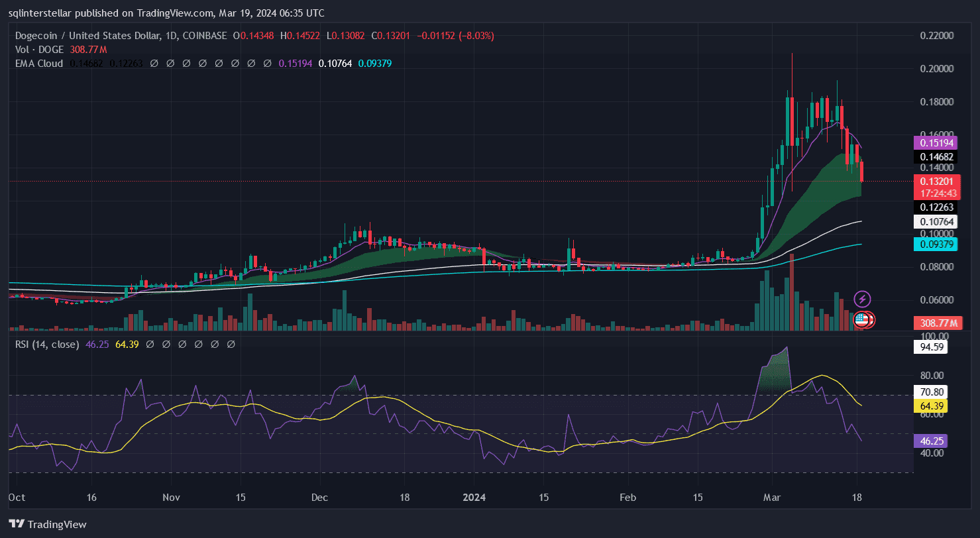Click the red 308.77 M volume axis label
The image size is (980, 538).
click(936, 323)
